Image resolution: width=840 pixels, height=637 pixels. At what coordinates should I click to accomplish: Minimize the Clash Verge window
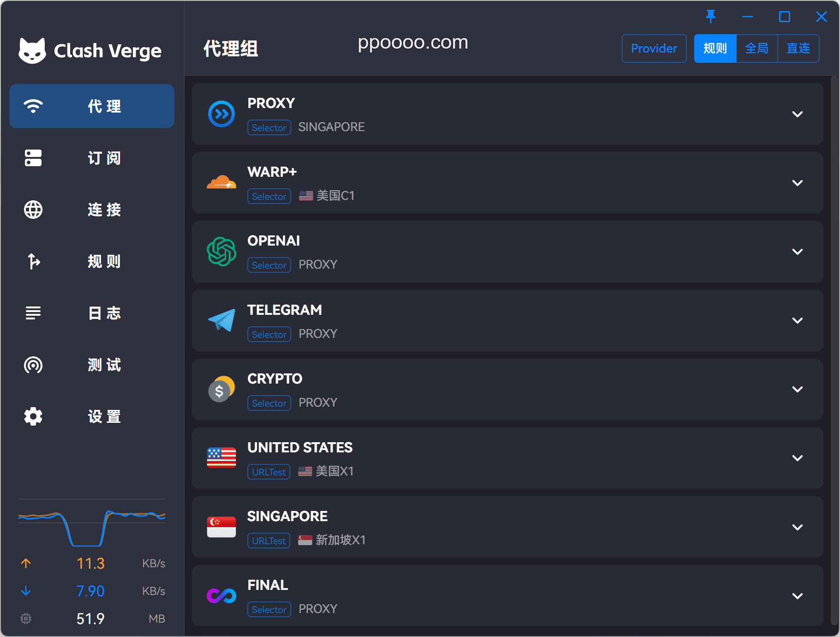748,17
